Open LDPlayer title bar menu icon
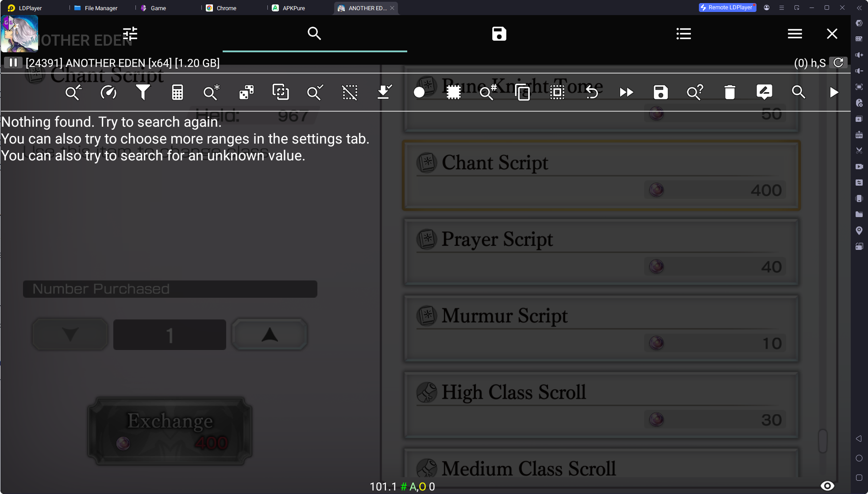This screenshot has width=868, height=494. (782, 8)
